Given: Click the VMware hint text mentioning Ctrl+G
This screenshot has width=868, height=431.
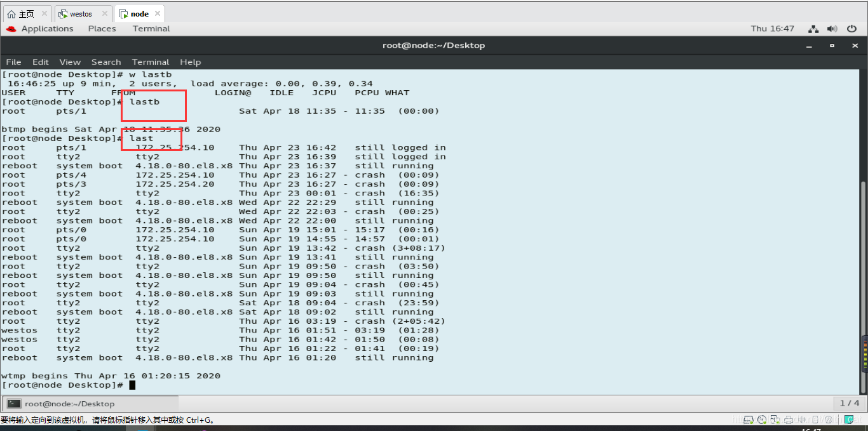Looking at the screenshot, I should pyautogui.click(x=107, y=420).
